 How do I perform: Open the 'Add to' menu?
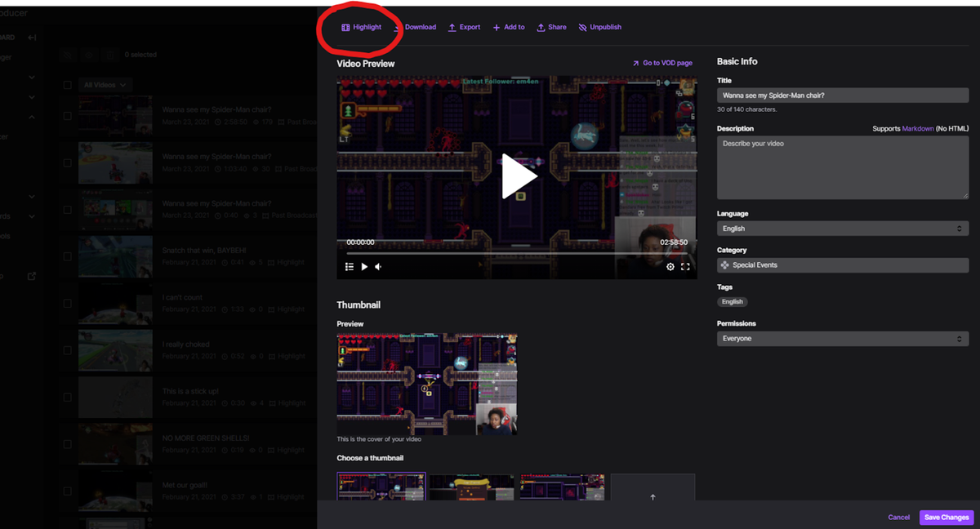pyautogui.click(x=508, y=27)
